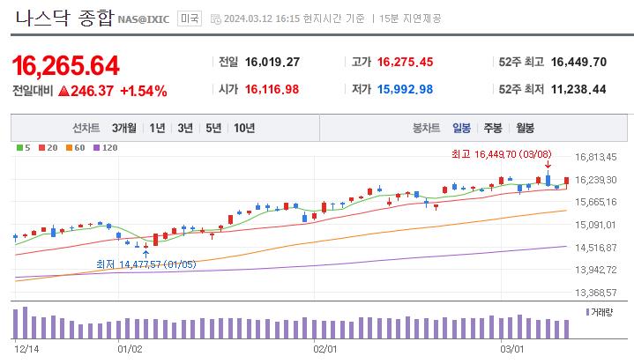
Task: Click the orange 60-day moving average swatch
Action: click(69, 148)
